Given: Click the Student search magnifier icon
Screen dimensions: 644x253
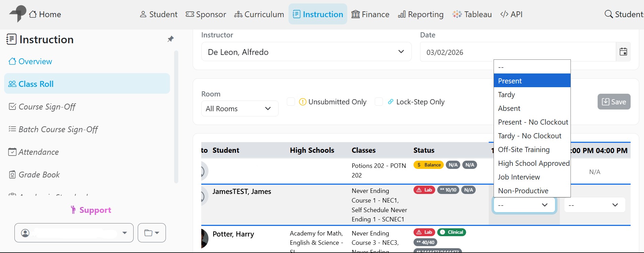Looking at the screenshot, I should (609, 14).
